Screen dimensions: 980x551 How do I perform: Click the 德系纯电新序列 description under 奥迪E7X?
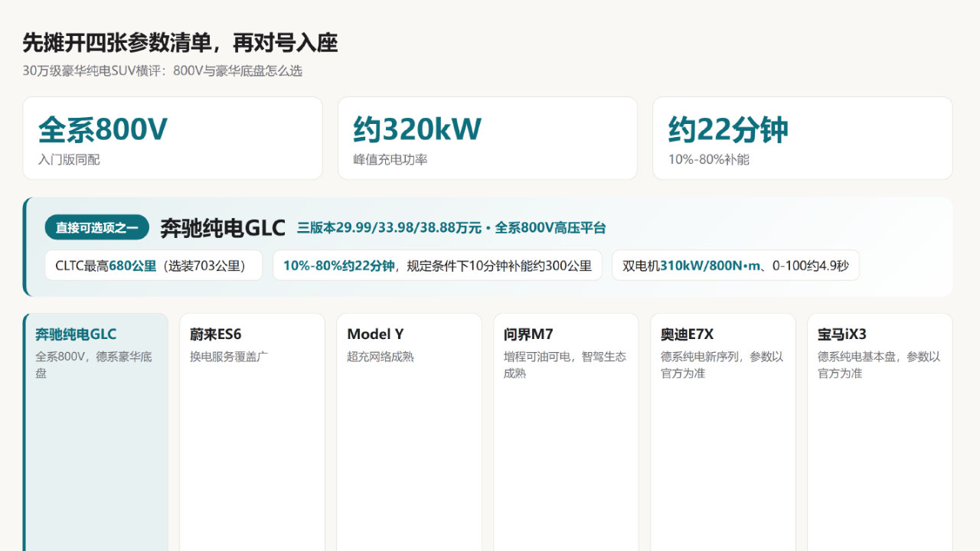point(722,365)
